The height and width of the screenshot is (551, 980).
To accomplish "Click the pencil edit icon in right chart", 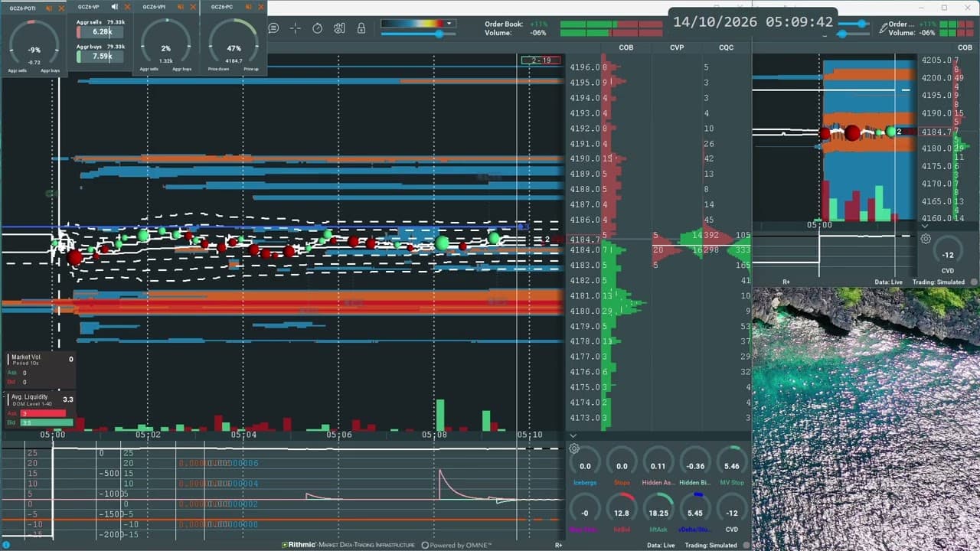I will coord(884,28).
